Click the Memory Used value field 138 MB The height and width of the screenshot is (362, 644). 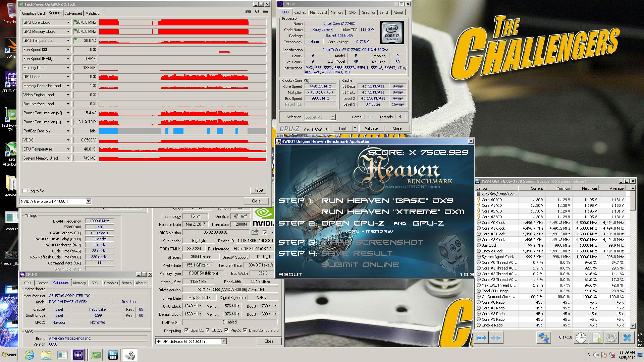coord(85,68)
